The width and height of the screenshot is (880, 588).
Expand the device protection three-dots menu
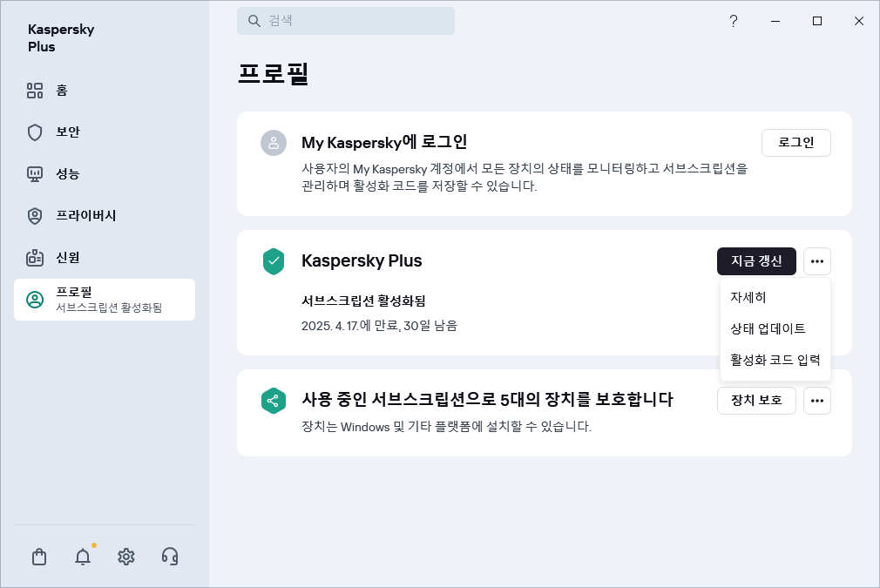817,401
